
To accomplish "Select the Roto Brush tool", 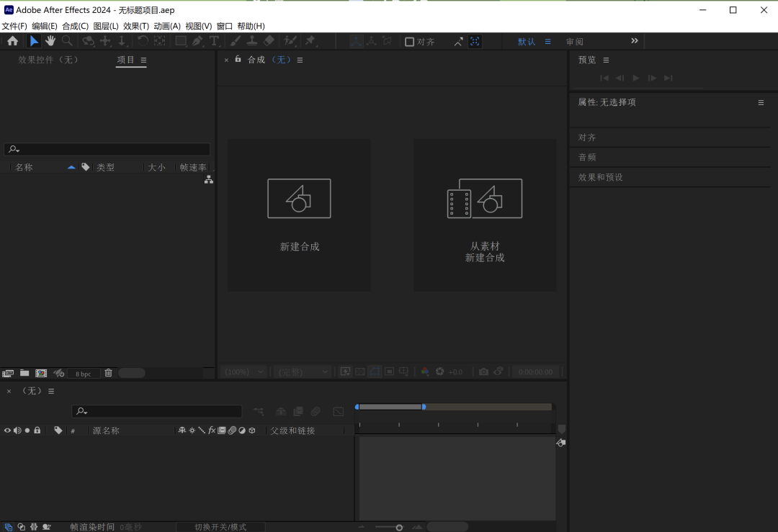I will pyautogui.click(x=290, y=41).
